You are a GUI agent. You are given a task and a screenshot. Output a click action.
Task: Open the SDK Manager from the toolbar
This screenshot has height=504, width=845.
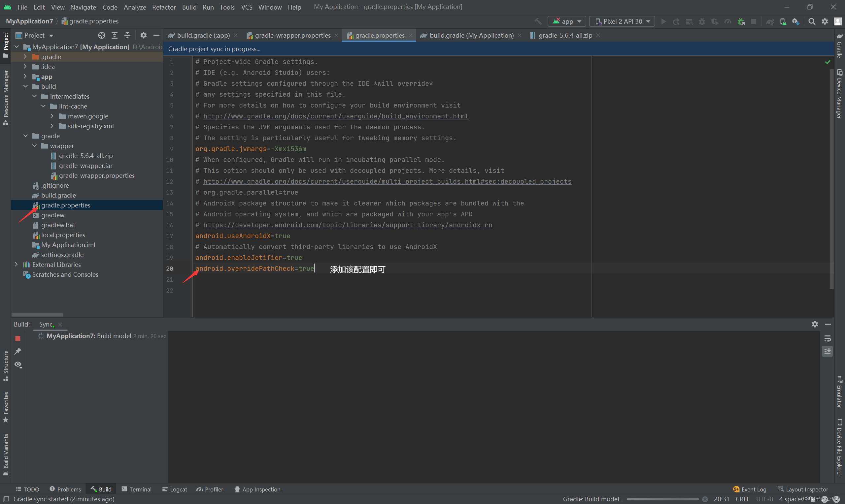click(x=795, y=21)
